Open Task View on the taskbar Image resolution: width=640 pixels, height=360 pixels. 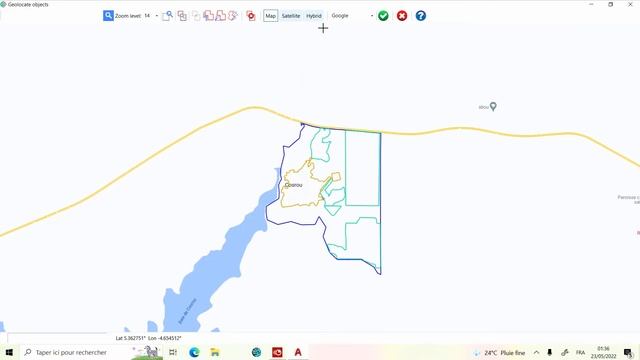coord(173,352)
